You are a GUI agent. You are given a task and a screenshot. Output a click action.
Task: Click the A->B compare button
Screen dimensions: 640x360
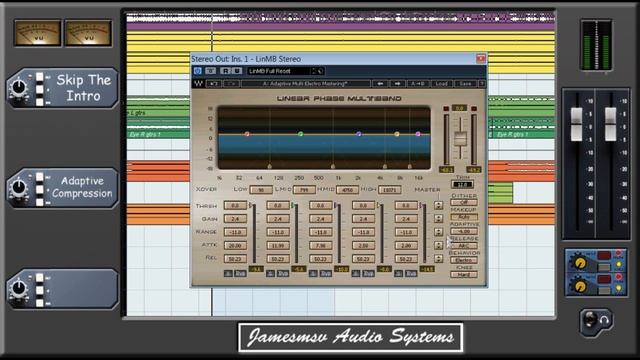tap(418, 84)
